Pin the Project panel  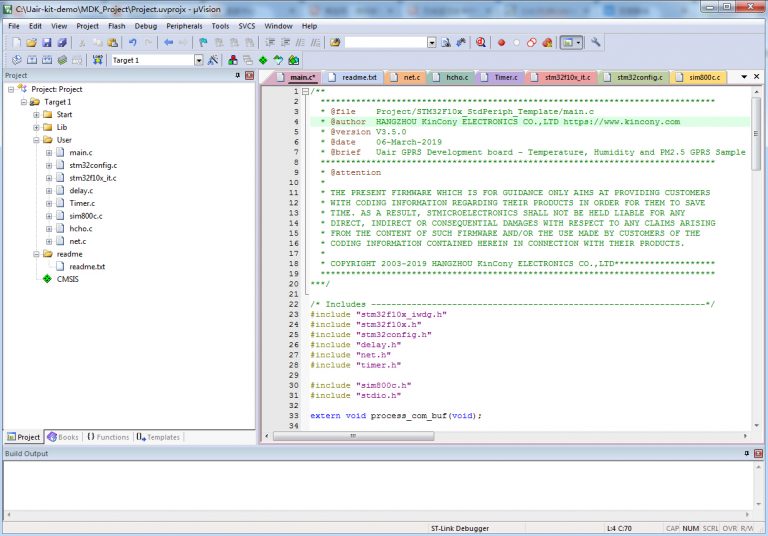[238, 76]
